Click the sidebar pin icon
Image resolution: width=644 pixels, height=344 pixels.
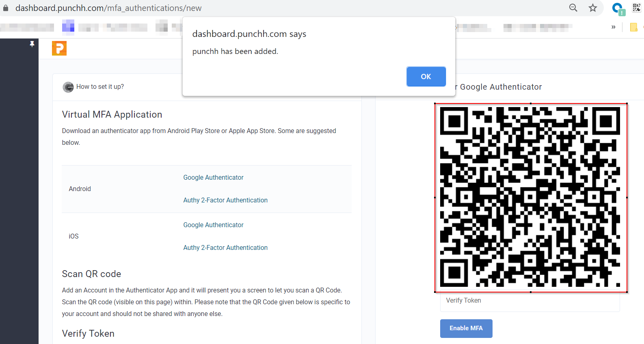tap(32, 44)
